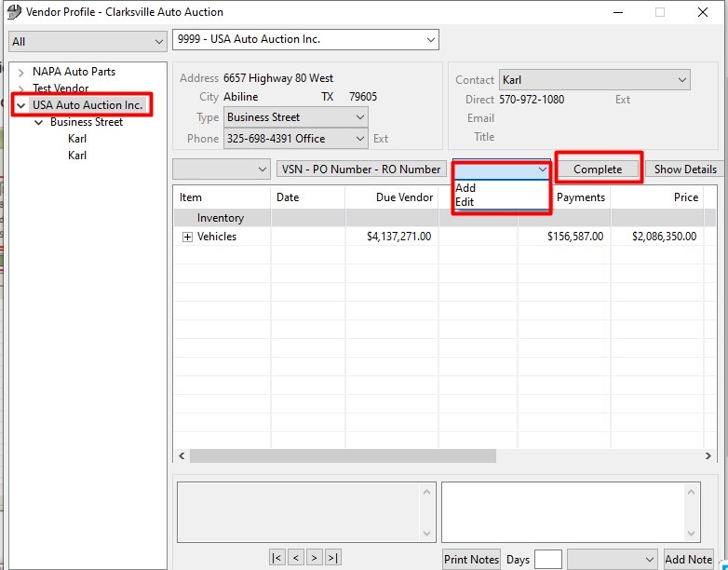Expand the Vehicles row plus icon
This screenshot has height=570, width=728.
187,237
